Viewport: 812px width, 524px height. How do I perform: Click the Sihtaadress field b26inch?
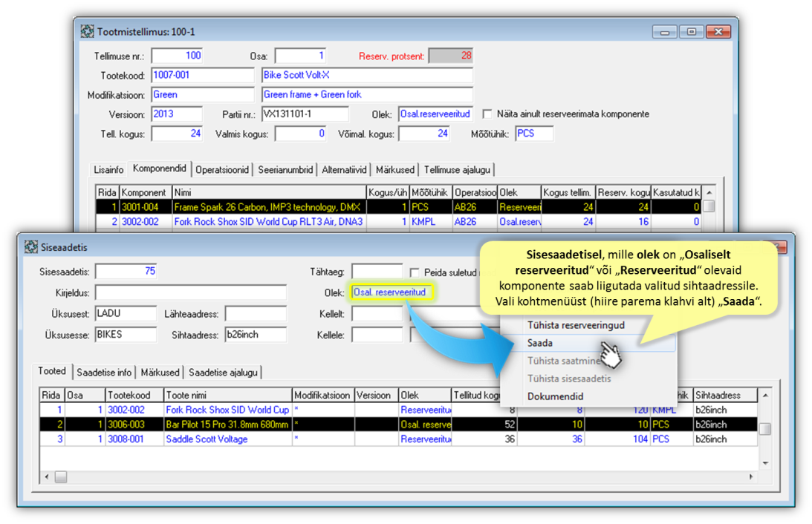point(256,335)
